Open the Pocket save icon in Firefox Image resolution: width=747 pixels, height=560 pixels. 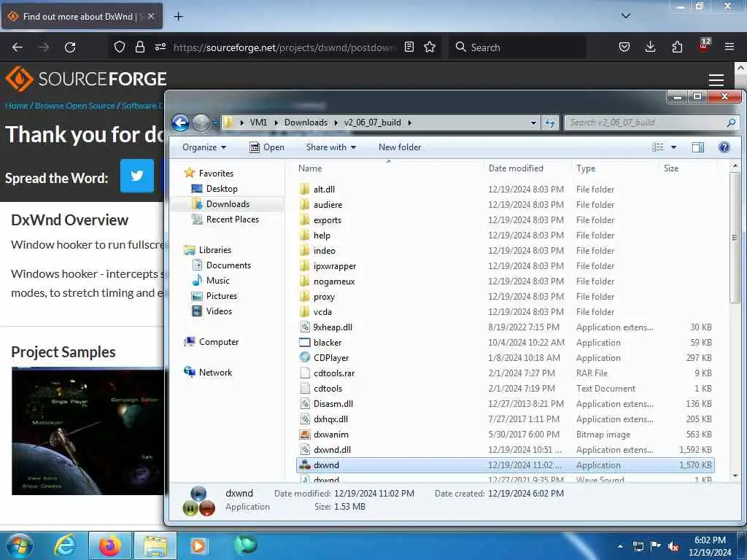624,47
